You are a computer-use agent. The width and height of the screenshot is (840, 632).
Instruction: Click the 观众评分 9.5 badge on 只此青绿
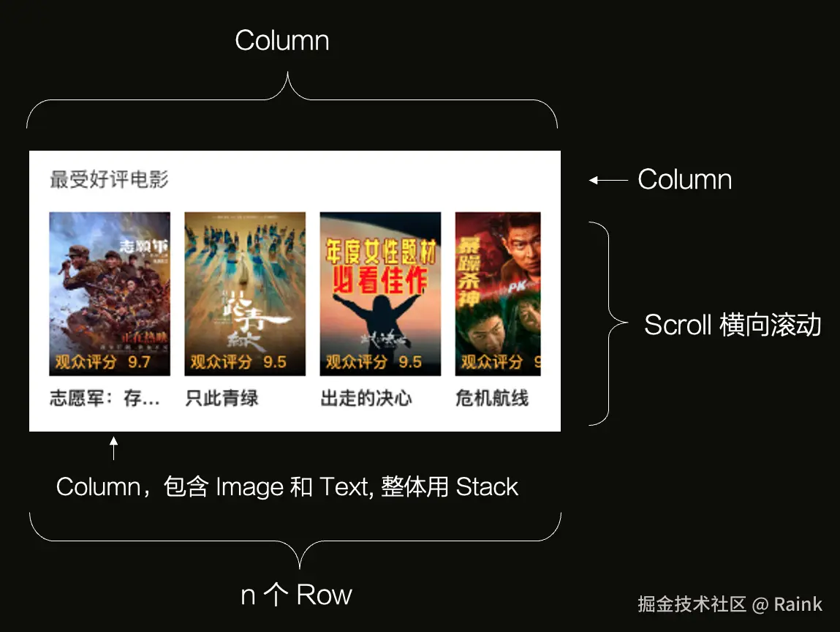tap(238, 362)
